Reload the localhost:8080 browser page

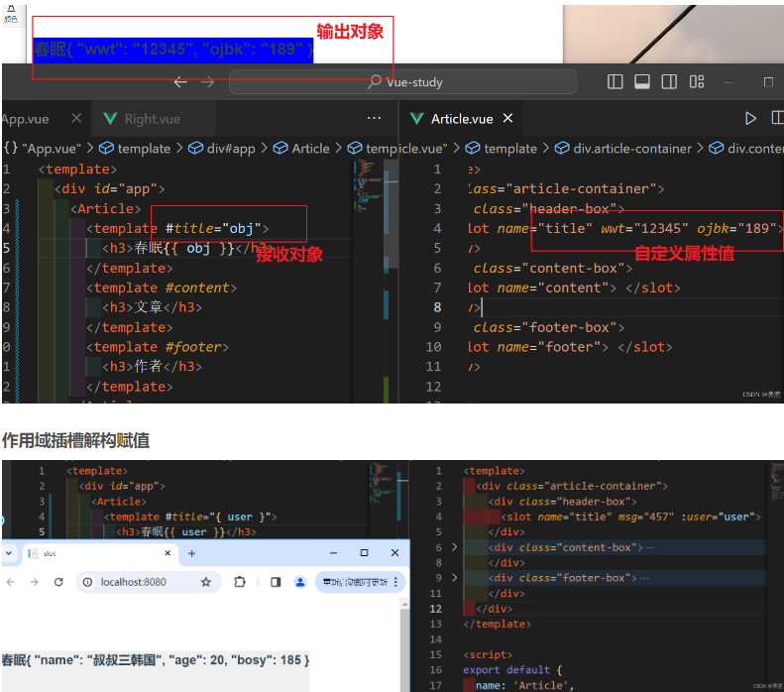(x=58, y=582)
